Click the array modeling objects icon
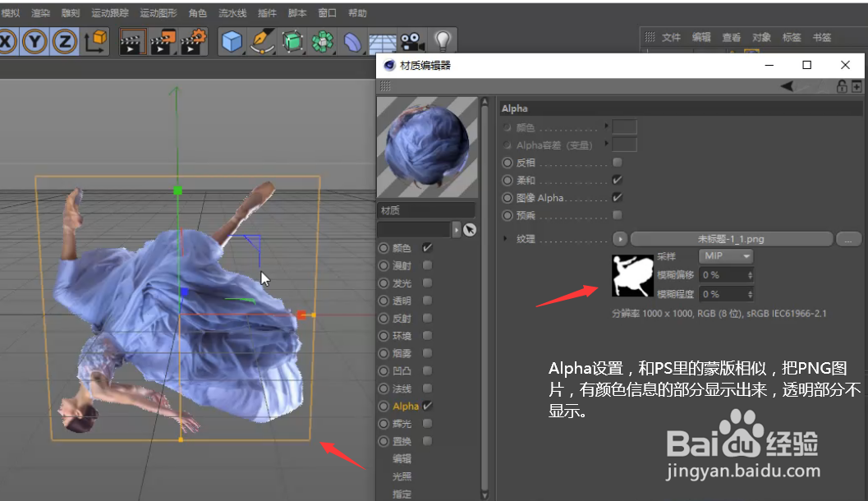868x501 pixels. point(322,42)
